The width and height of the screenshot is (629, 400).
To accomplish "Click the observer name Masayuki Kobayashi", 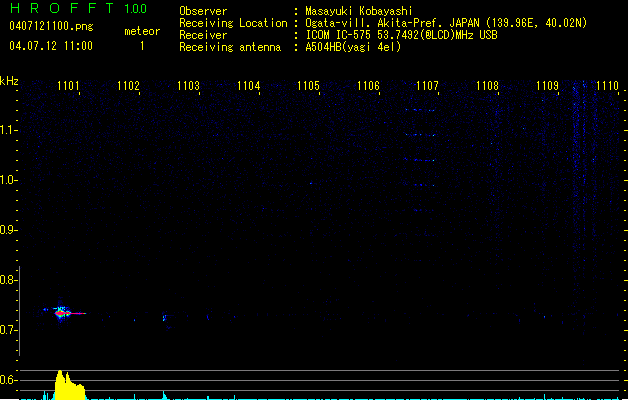I will tap(359, 11).
